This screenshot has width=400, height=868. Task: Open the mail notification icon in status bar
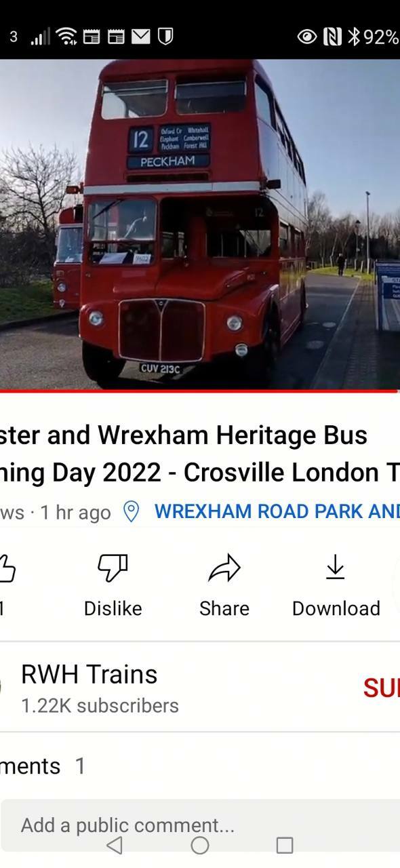tap(141, 37)
